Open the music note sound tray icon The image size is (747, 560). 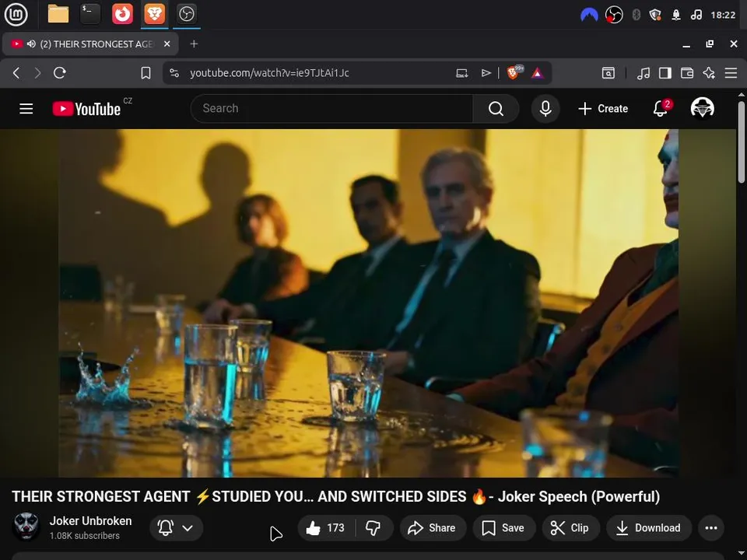tap(696, 16)
